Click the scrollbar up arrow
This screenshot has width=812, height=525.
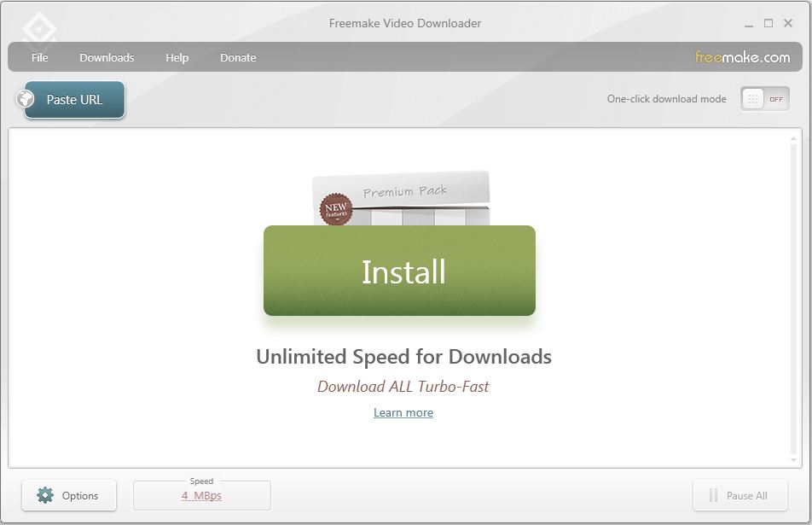(x=793, y=139)
